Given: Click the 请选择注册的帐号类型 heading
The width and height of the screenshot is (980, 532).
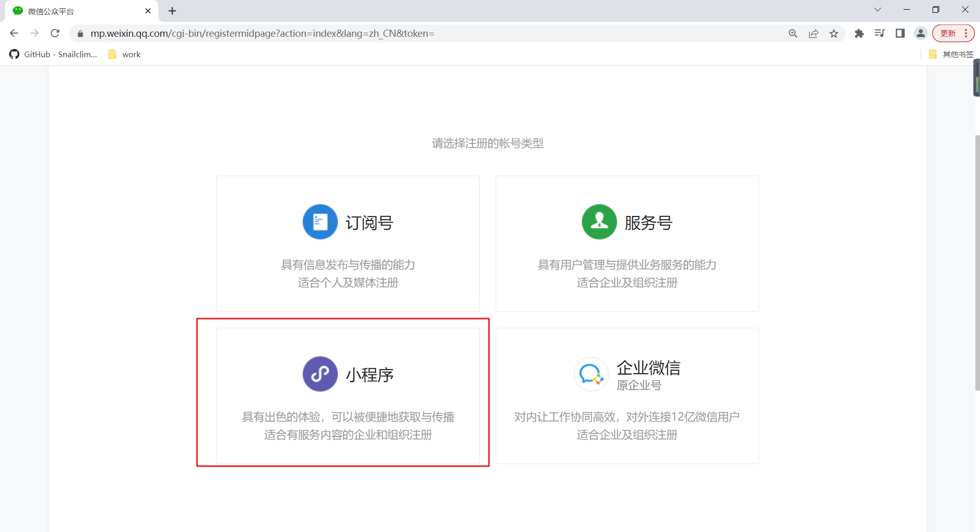Looking at the screenshot, I should (487, 143).
